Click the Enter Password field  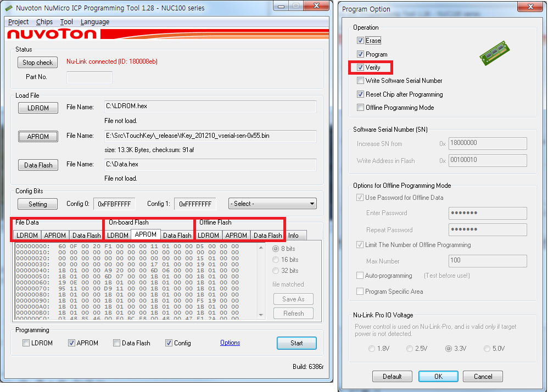pyautogui.click(x=488, y=213)
